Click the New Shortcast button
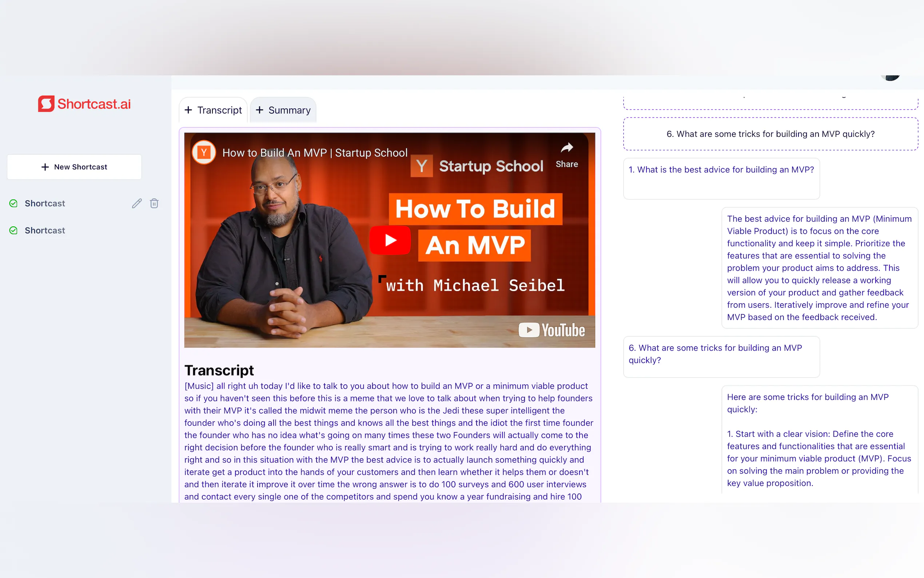This screenshot has width=924, height=578. point(75,167)
